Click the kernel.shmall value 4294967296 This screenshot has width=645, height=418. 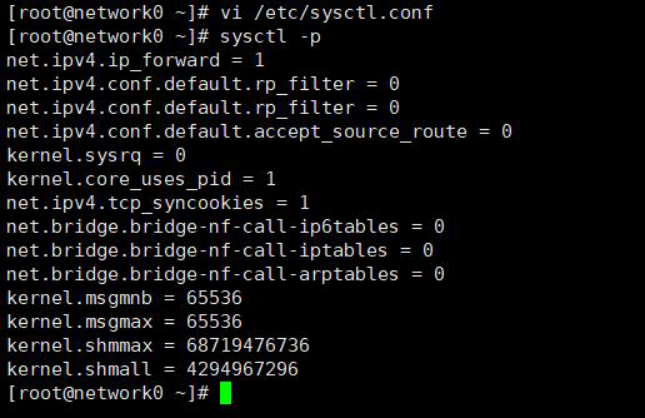click(242, 369)
